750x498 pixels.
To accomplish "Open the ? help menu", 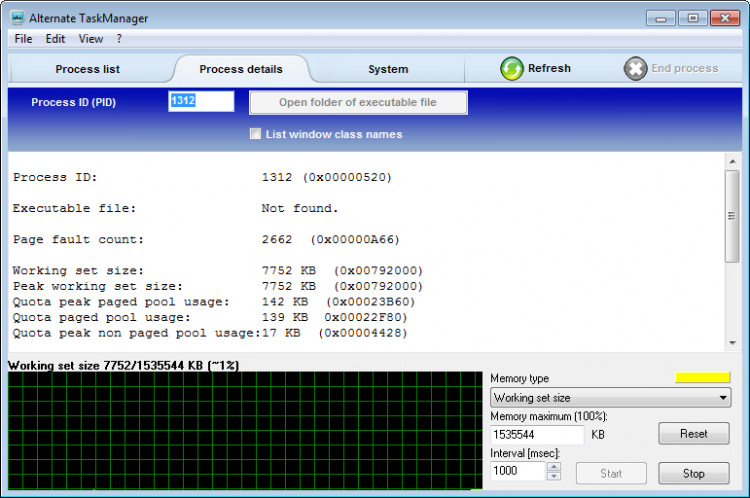I will [119, 39].
